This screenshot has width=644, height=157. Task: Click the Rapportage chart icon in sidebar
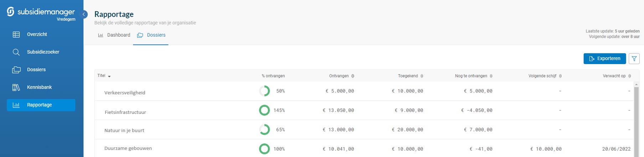pos(16,105)
